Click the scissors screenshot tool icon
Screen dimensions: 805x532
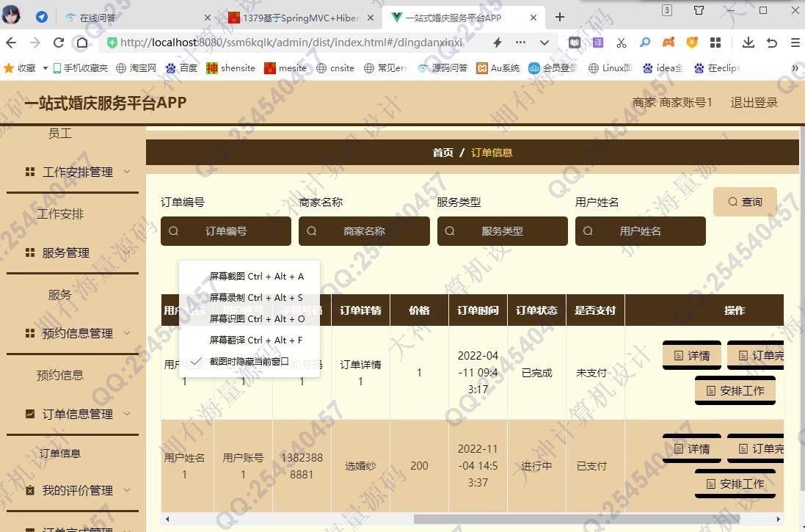point(622,43)
